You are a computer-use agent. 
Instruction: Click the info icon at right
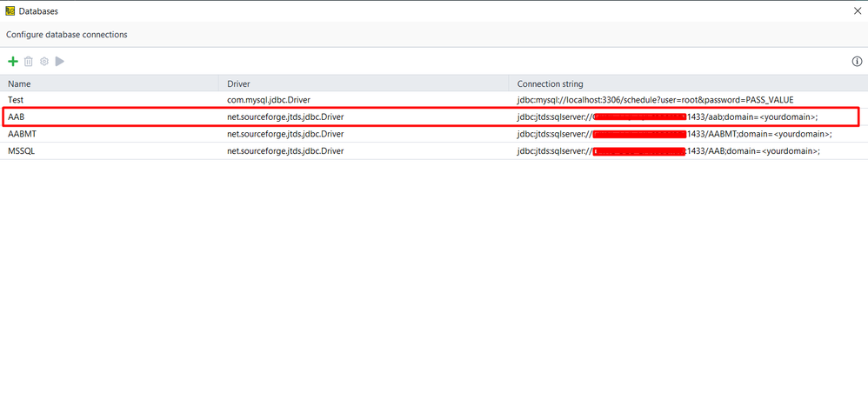(857, 62)
